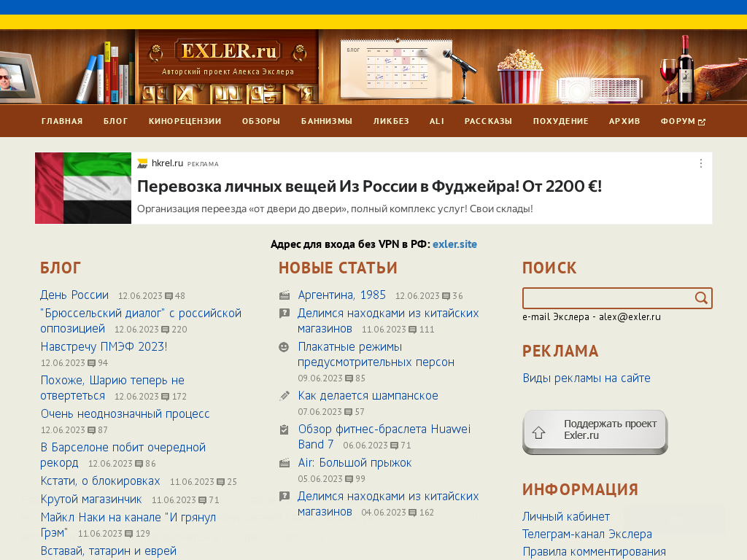Open post Кстати, о блокировках
747x560 pixels.
pyautogui.click(x=100, y=481)
